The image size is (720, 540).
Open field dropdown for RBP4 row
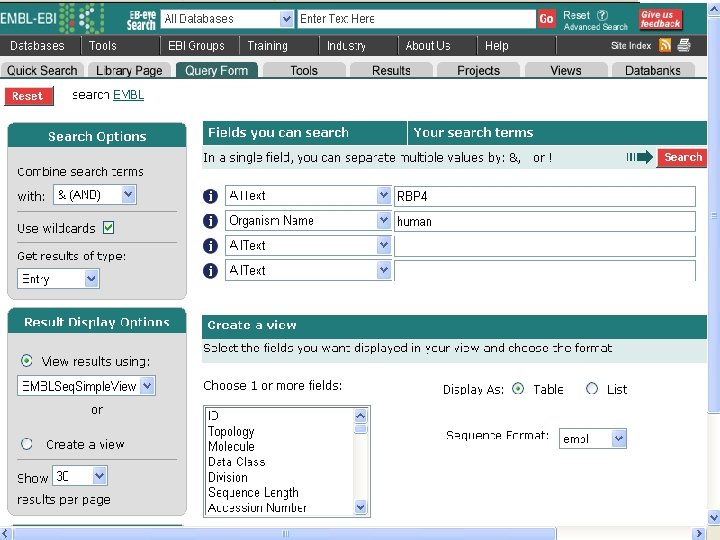click(x=308, y=196)
